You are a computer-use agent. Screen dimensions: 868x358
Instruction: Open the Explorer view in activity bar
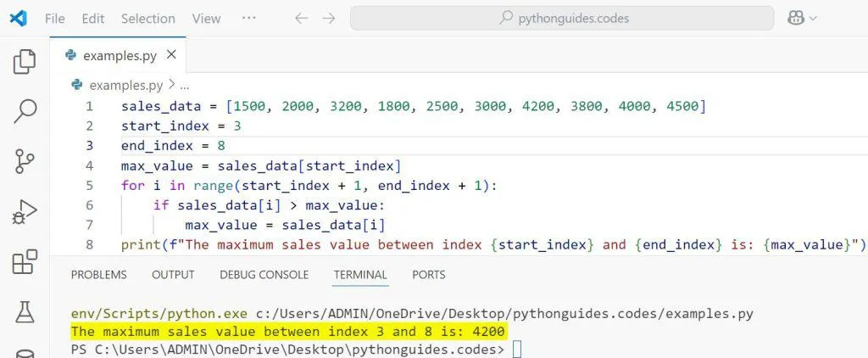(25, 62)
